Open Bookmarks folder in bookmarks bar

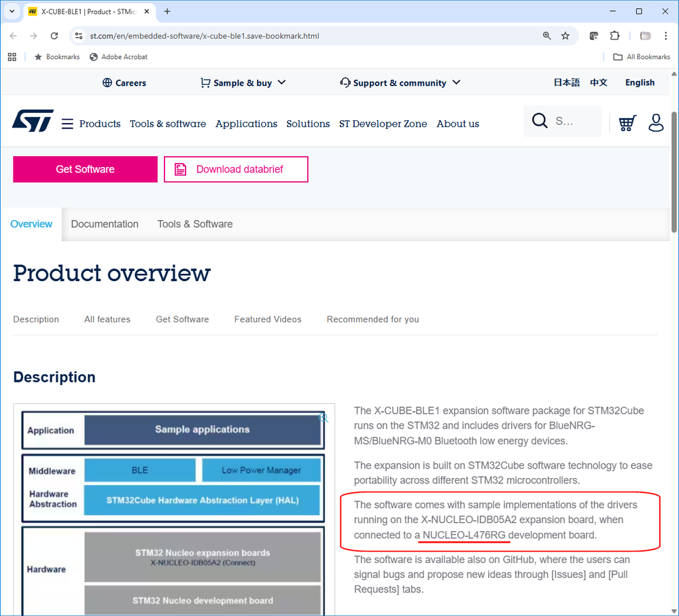57,56
